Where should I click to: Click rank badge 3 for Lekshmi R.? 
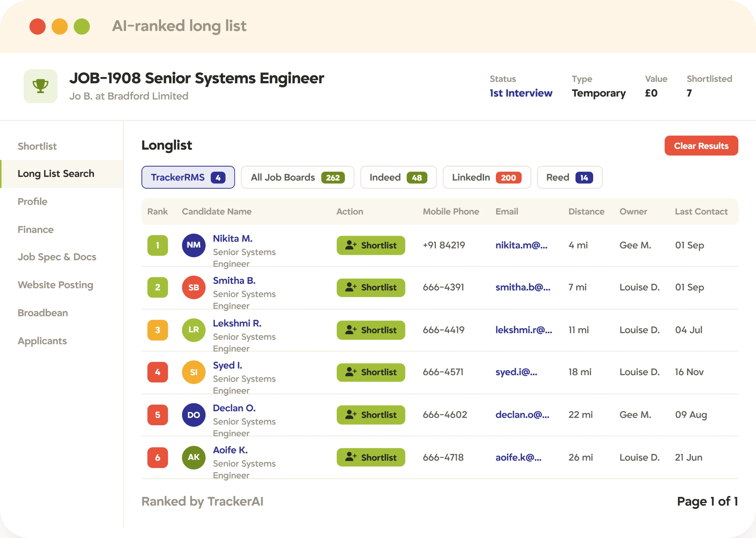click(x=158, y=330)
